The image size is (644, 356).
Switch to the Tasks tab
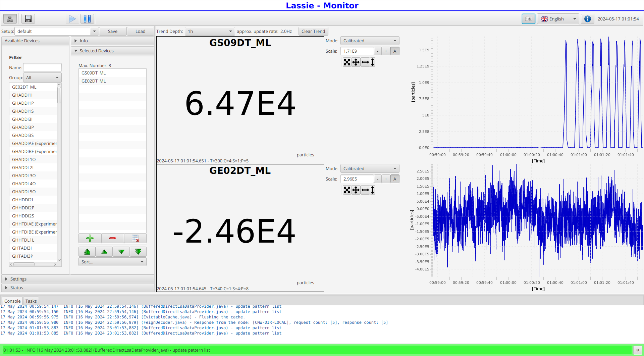(x=31, y=301)
